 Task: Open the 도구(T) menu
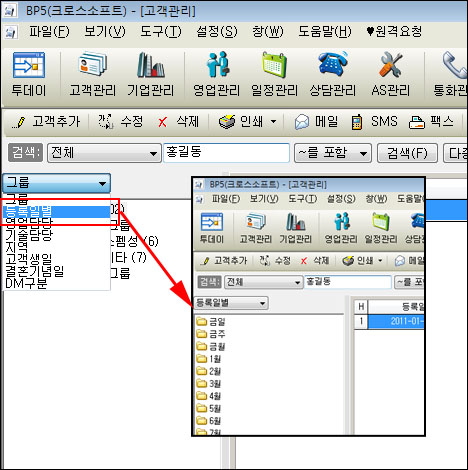[161, 32]
